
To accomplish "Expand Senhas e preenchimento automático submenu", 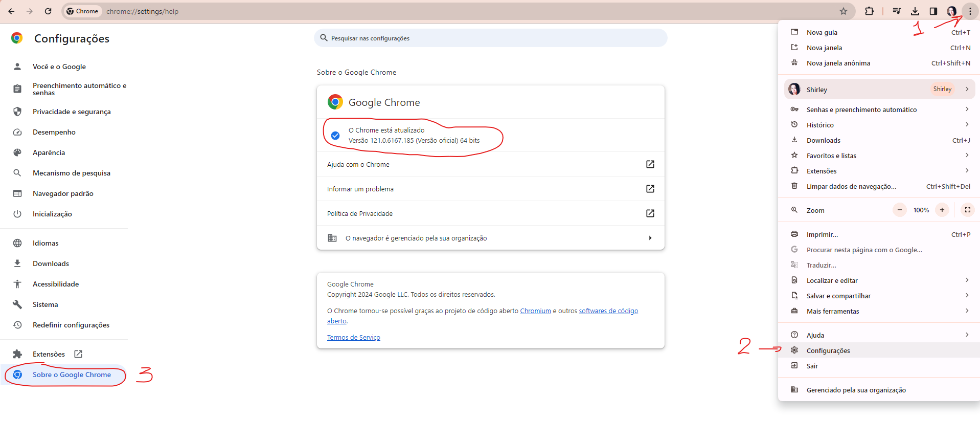I will click(879, 109).
